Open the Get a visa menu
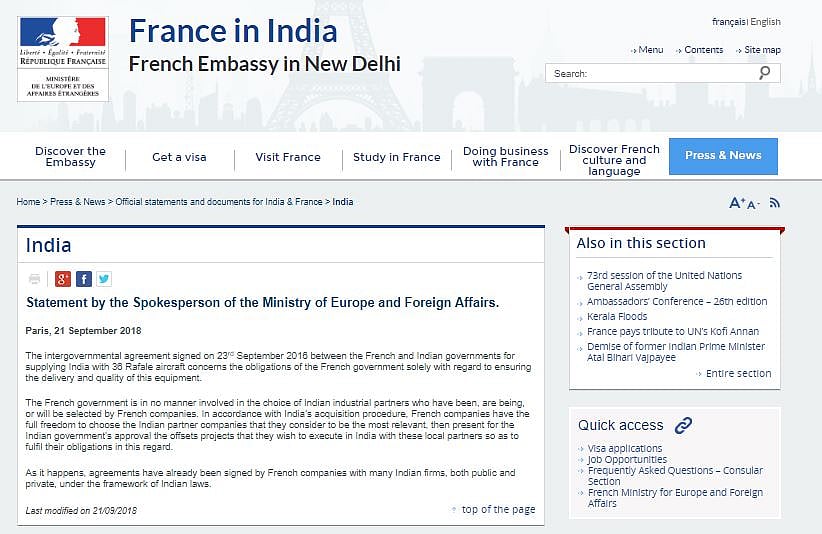822x534 pixels. coord(179,157)
